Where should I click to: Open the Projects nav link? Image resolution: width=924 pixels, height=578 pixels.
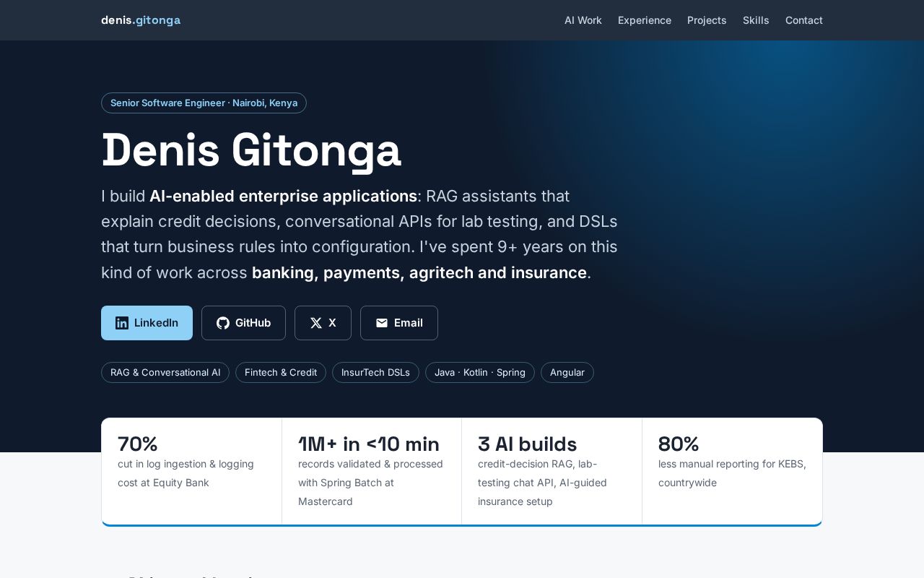(x=707, y=20)
